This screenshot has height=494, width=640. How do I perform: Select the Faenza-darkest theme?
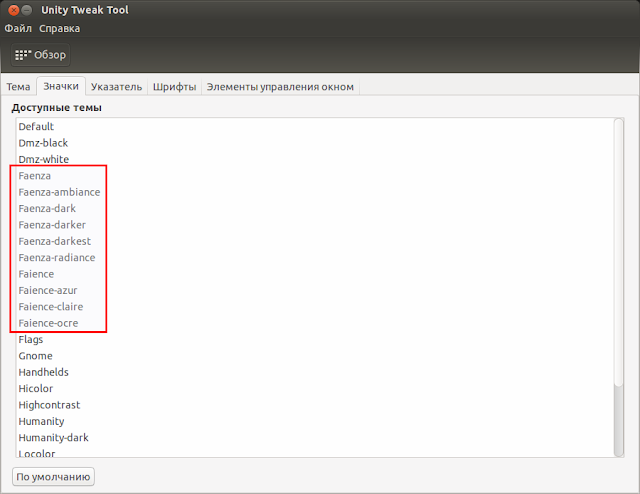pos(315,241)
